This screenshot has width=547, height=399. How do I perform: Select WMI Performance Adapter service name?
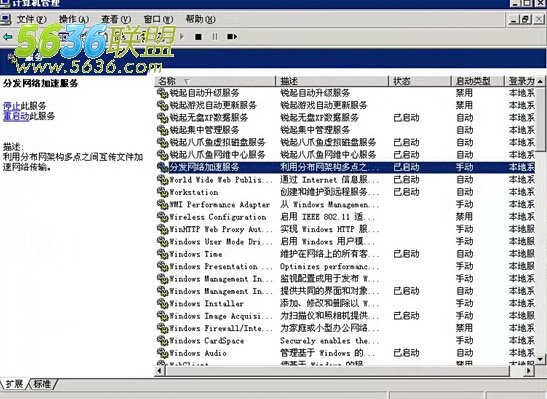[220, 204]
